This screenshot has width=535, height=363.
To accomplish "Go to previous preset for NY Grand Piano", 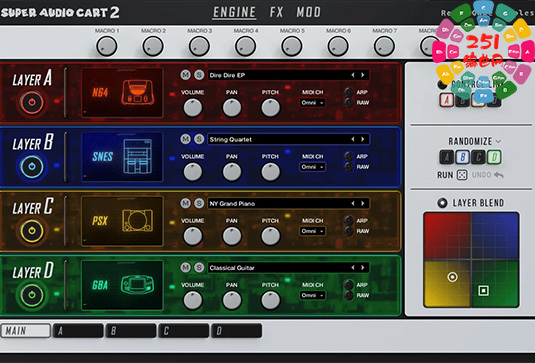I will click(x=353, y=203).
